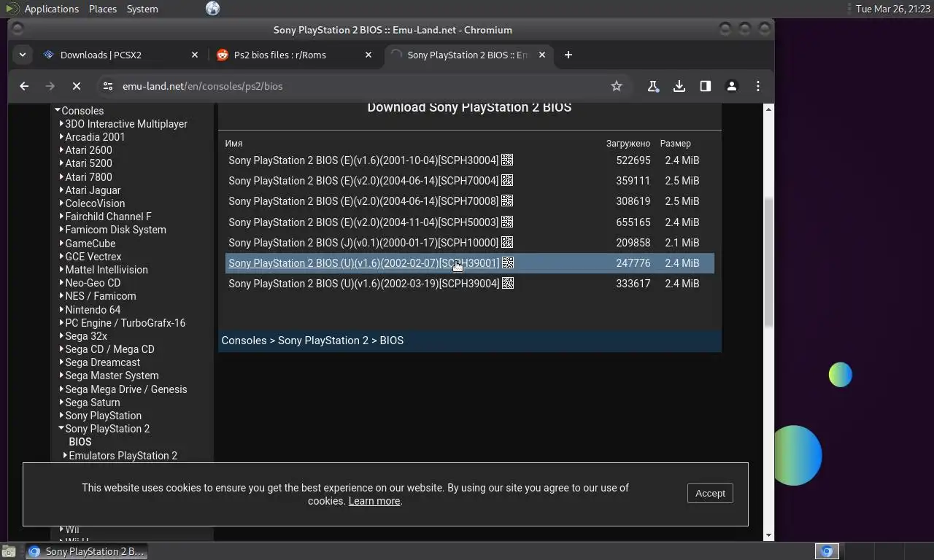The image size is (934, 560).
Task: Click Consoles in the breadcrumb
Action: (x=244, y=340)
